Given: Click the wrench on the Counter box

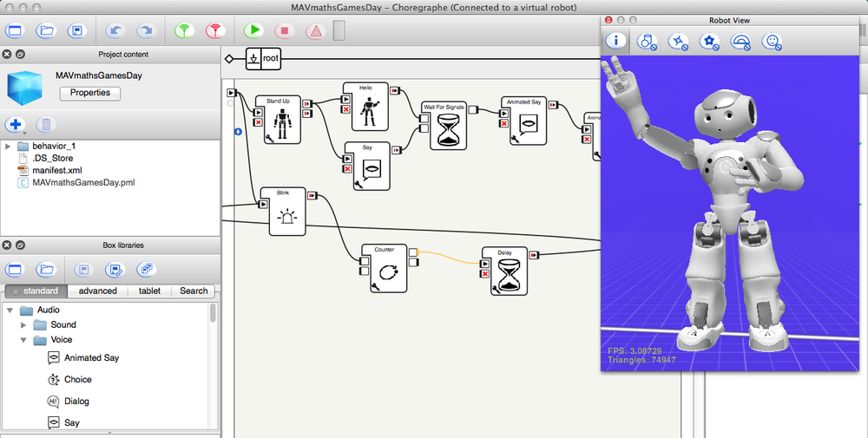Looking at the screenshot, I should (377, 285).
